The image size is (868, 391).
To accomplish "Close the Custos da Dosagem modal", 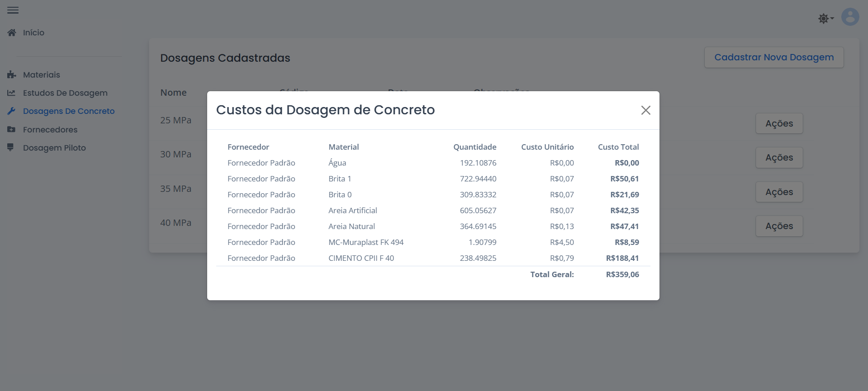I will [645, 110].
